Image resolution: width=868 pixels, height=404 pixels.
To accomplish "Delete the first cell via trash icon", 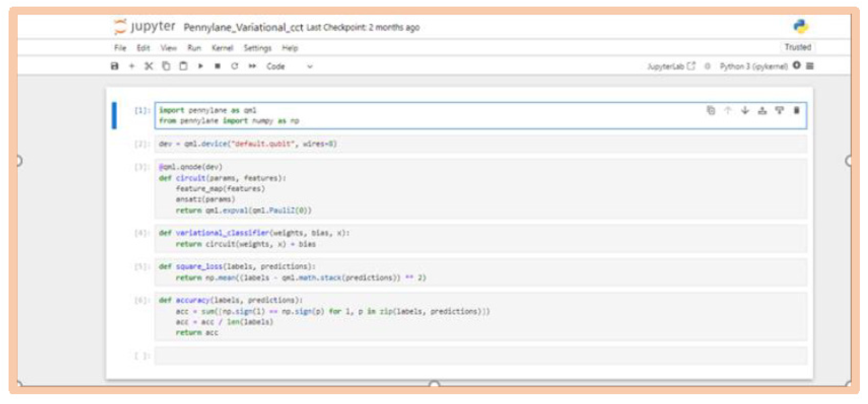I will pos(796,110).
